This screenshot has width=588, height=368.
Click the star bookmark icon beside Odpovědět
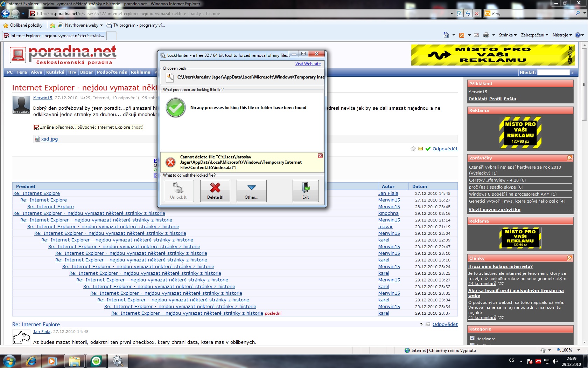click(413, 149)
